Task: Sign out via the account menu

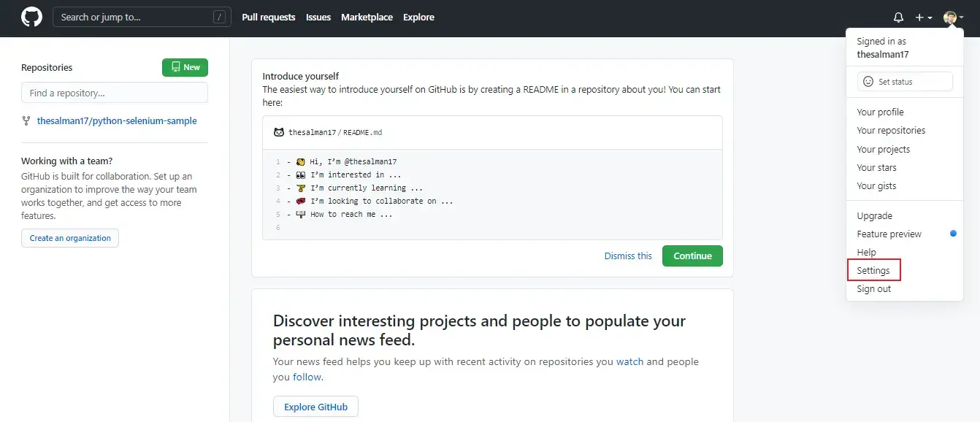Action: [x=873, y=288]
